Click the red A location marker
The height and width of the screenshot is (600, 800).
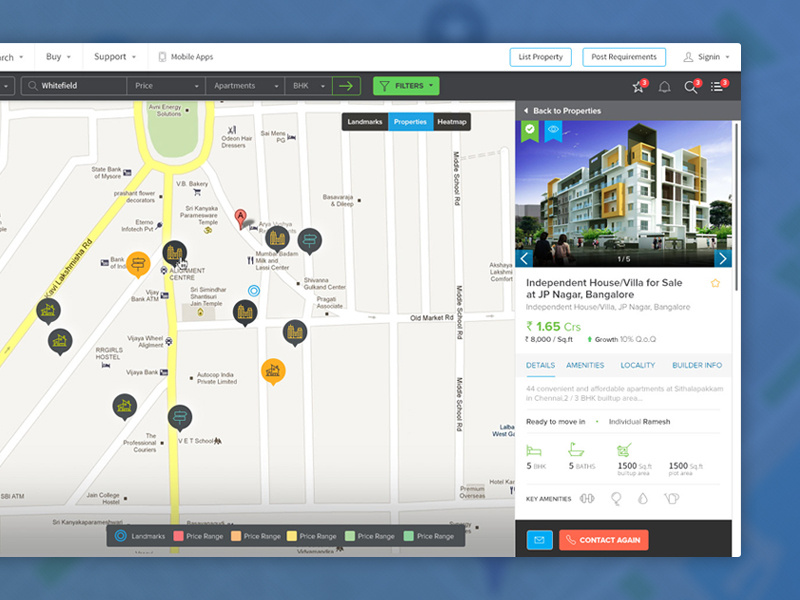tap(240, 218)
